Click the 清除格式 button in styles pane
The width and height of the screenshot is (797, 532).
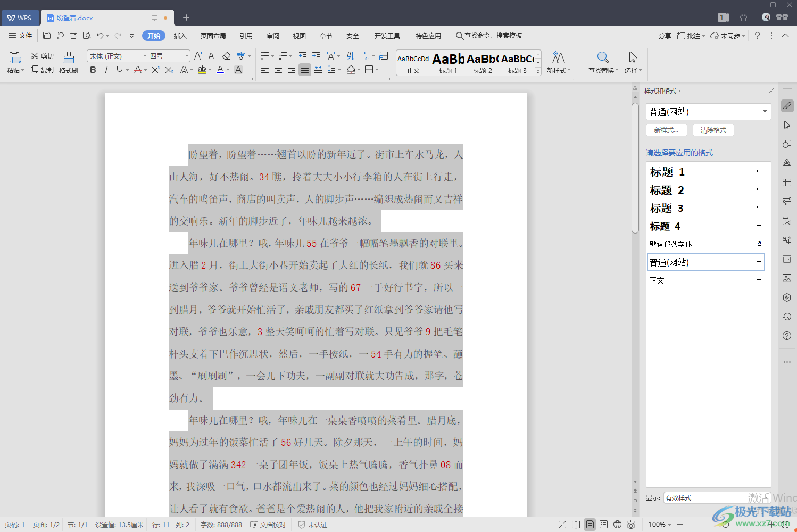[713, 130]
